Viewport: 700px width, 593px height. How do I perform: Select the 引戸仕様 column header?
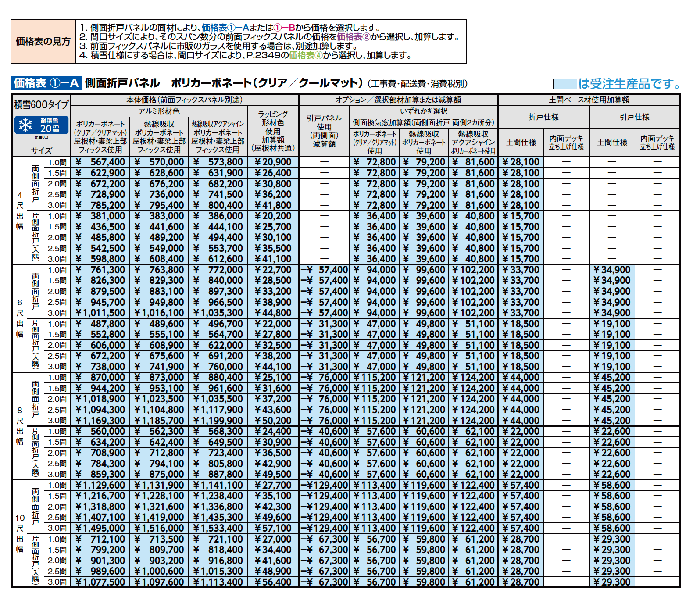tap(634, 117)
